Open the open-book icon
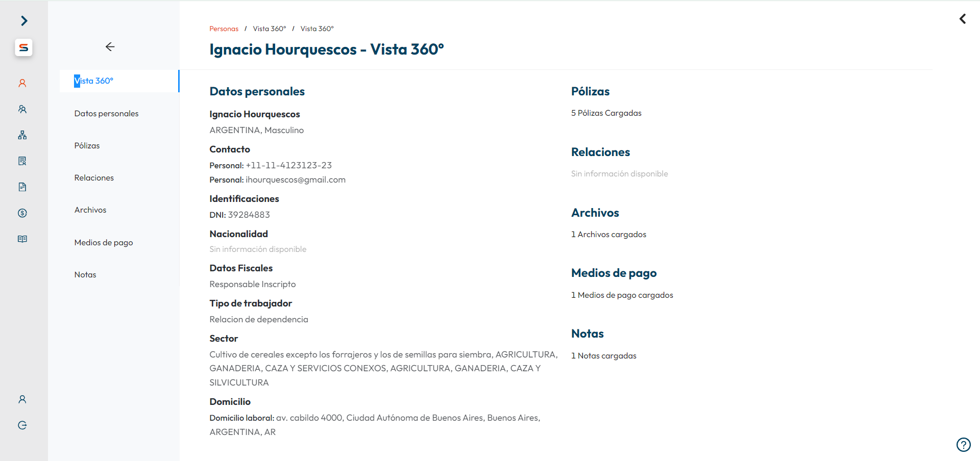Image resolution: width=980 pixels, height=461 pixels. 22,239
